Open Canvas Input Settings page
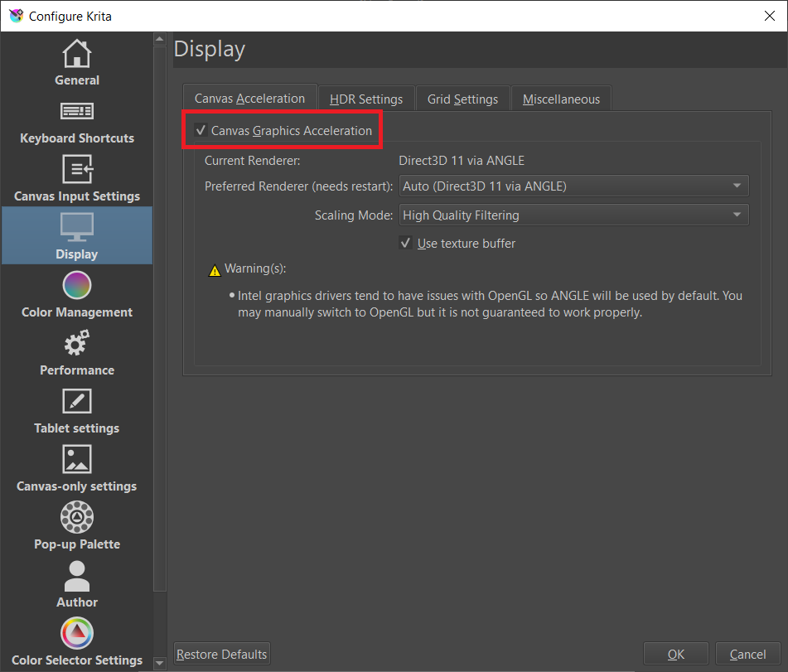This screenshot has width=788, height=672. [77, 179]
